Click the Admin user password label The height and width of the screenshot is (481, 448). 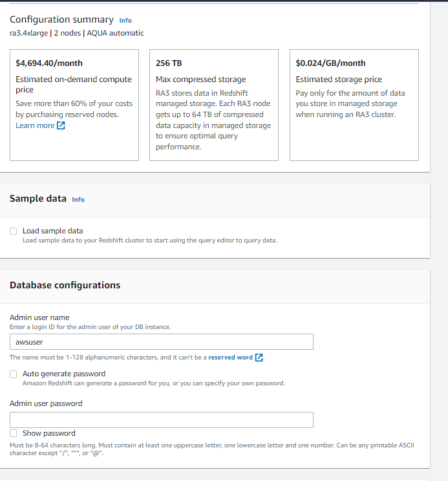(x=46, y=403)
